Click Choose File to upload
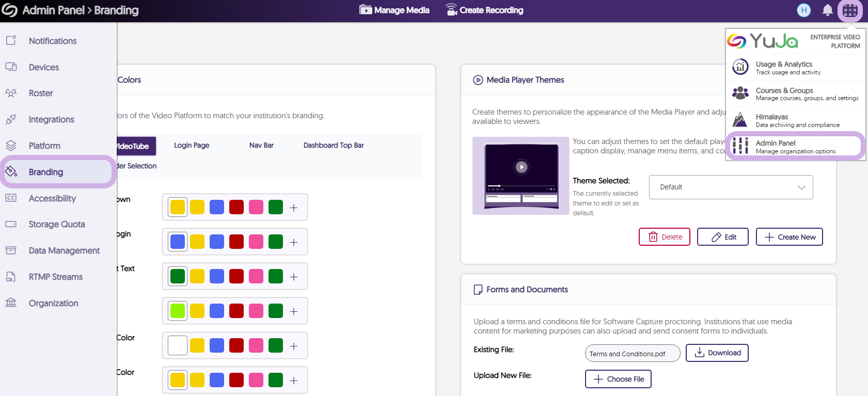This screenshot has height=396, width=868. 618,379
